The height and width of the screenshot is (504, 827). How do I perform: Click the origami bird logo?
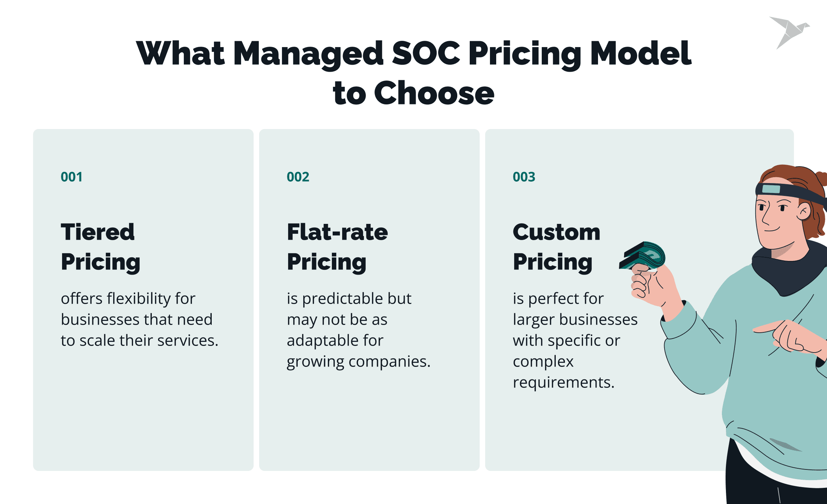[790, 32]
